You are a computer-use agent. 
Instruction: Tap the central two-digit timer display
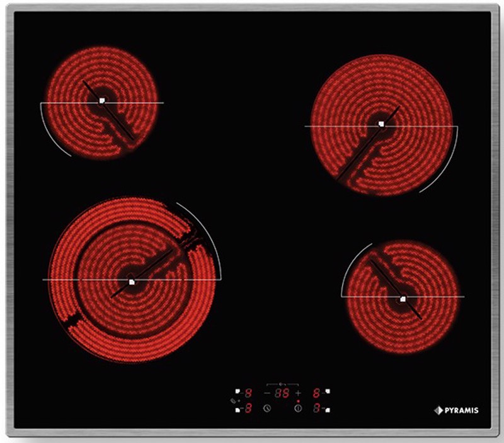click(282, 393)
